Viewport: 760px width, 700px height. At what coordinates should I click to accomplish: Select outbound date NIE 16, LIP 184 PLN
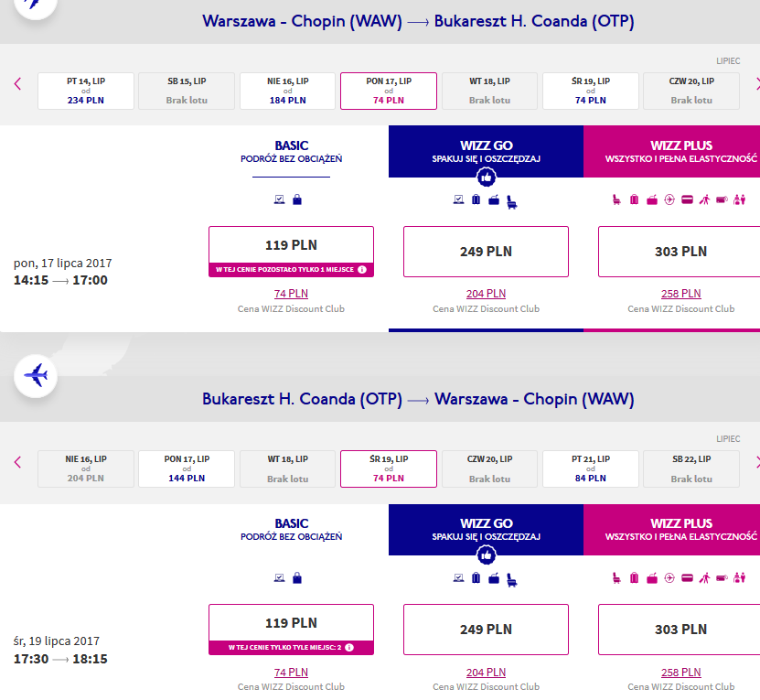(287, 91)
